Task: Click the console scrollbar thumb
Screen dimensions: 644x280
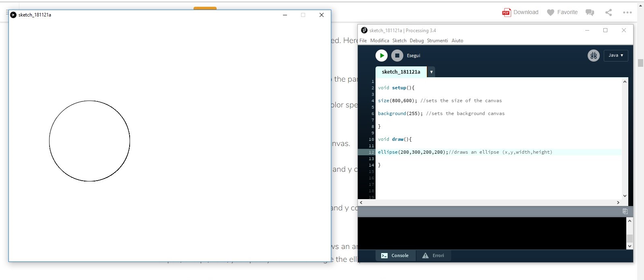Action: pos(630,238)
